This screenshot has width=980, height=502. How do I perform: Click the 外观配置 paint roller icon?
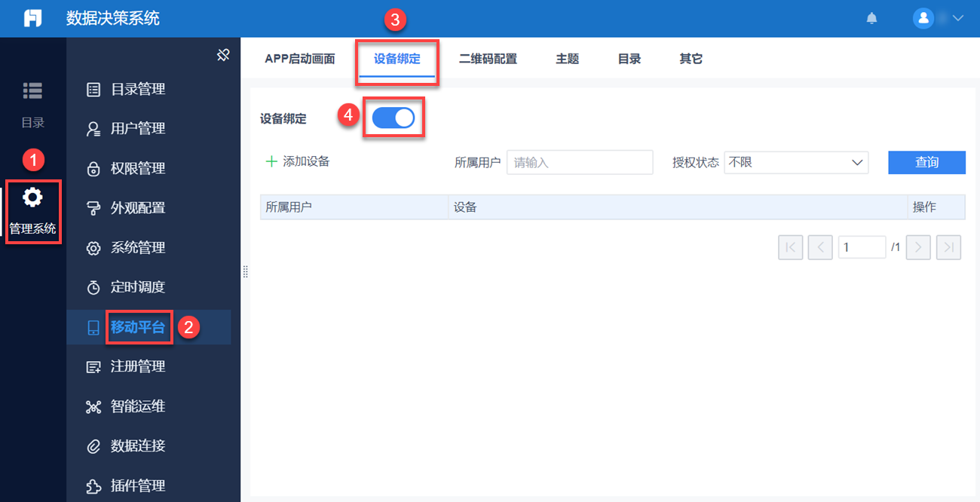tap(93, 208)
